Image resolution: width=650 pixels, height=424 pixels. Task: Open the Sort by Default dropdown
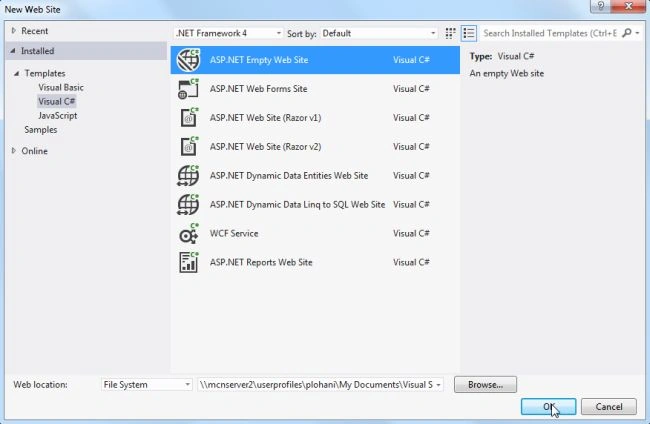click(379, 33)
